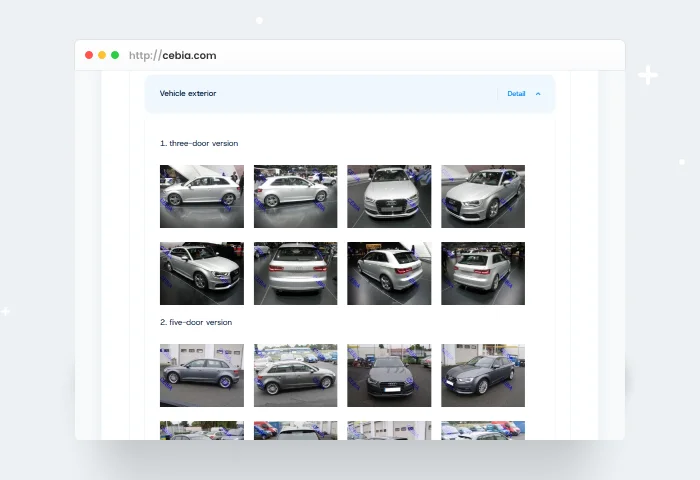Open last three-door photo in second row
Screen dimensions: 700x480
[x=483, y=273]
